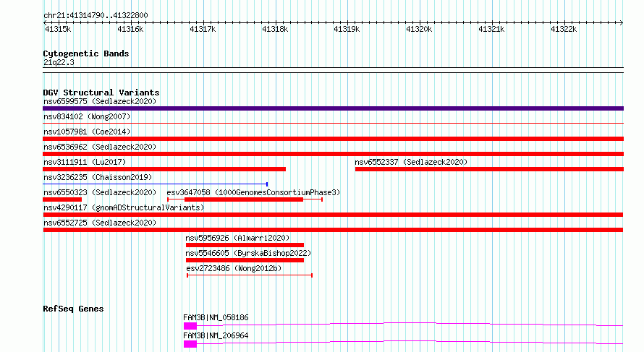Select the red nsv6552725 variant bar
Screen dimensions: 644x352
click(x=333, y=230)
